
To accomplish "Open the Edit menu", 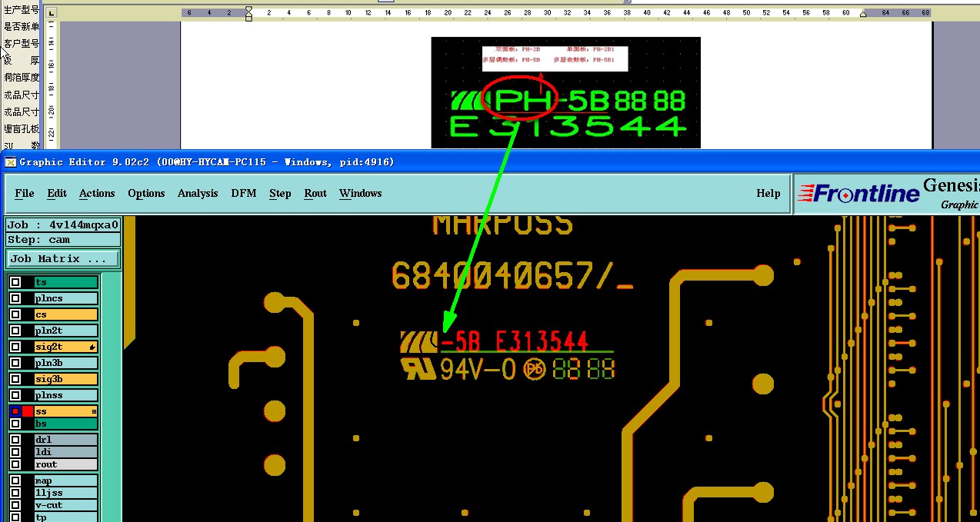I will tap(57, 193).
